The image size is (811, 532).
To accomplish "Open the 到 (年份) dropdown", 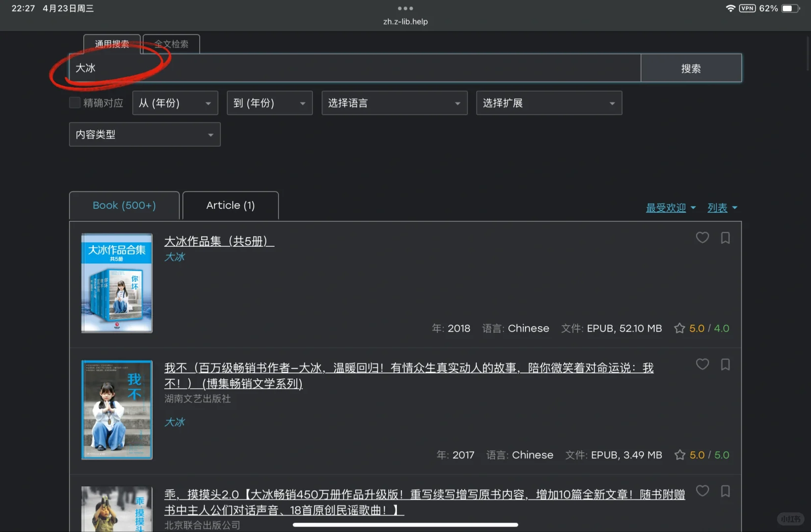I will tap(270, 103).
